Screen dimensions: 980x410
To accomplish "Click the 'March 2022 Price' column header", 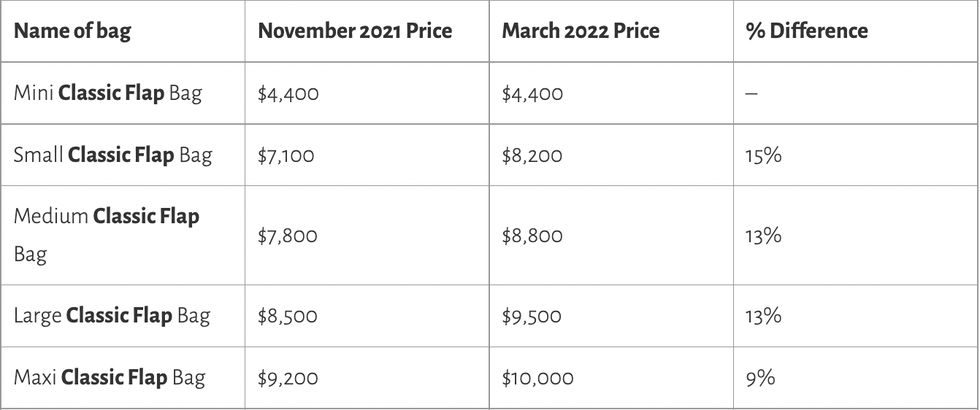I will coord(581,31).
